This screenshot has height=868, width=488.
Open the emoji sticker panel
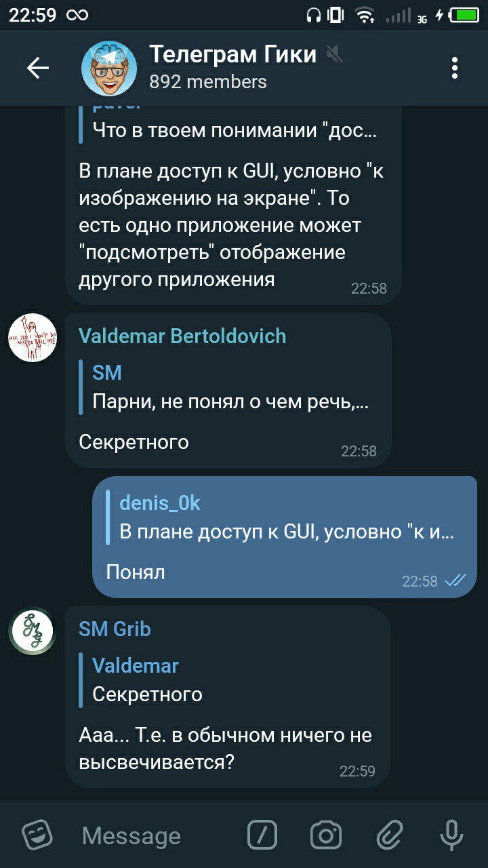(37, 835)
